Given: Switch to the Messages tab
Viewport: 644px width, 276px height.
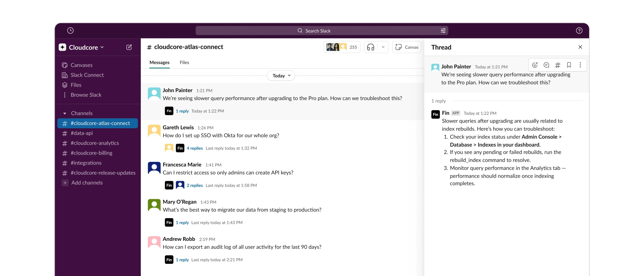Looking at the screenshot, I should (x=159, y=63).
